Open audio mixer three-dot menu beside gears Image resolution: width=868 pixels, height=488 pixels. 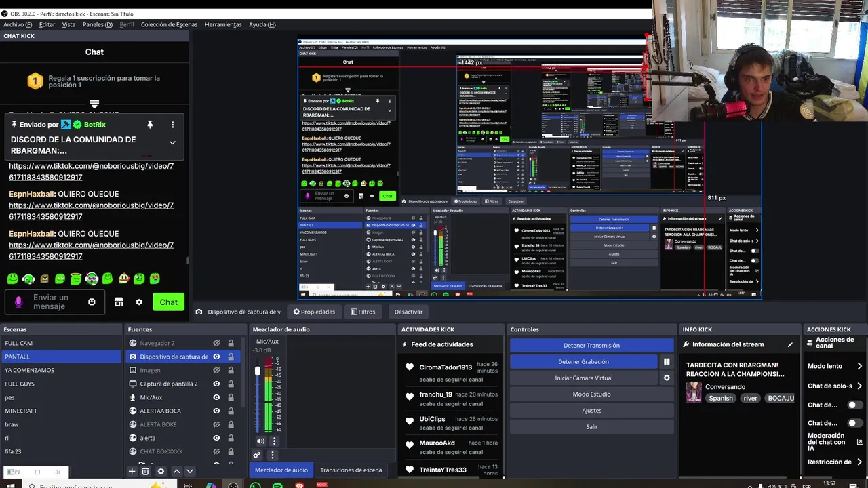click(x=272, y=455)
